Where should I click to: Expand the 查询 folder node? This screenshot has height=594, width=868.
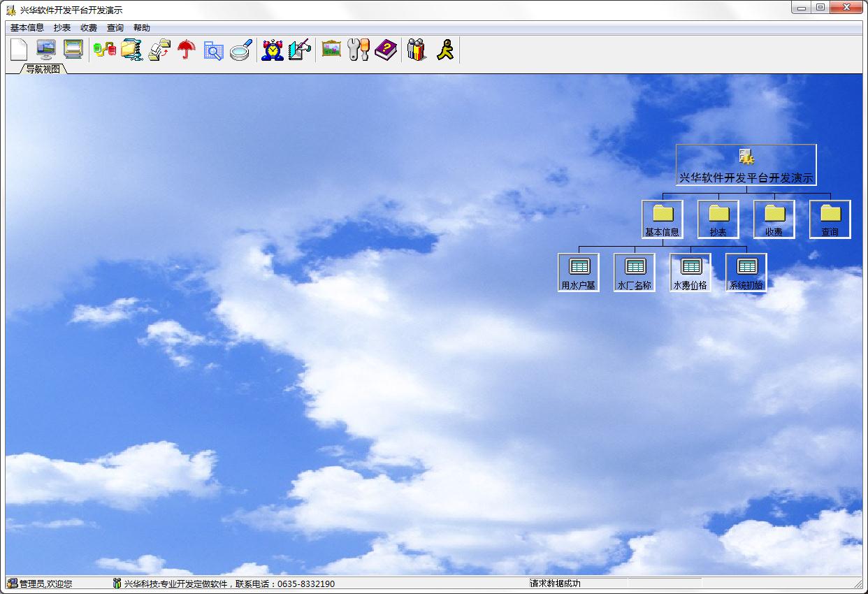830,219
